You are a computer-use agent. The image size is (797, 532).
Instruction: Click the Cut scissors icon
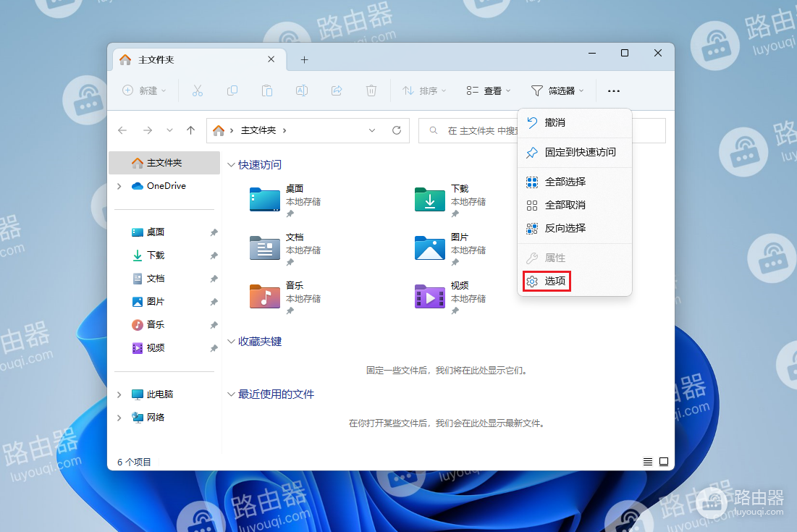click(197, 90)
